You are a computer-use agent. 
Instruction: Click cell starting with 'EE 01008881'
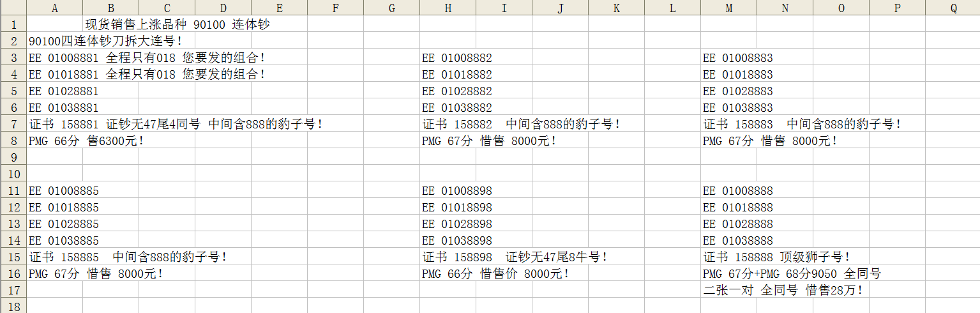pyautogui.click(x=54, y=57)
